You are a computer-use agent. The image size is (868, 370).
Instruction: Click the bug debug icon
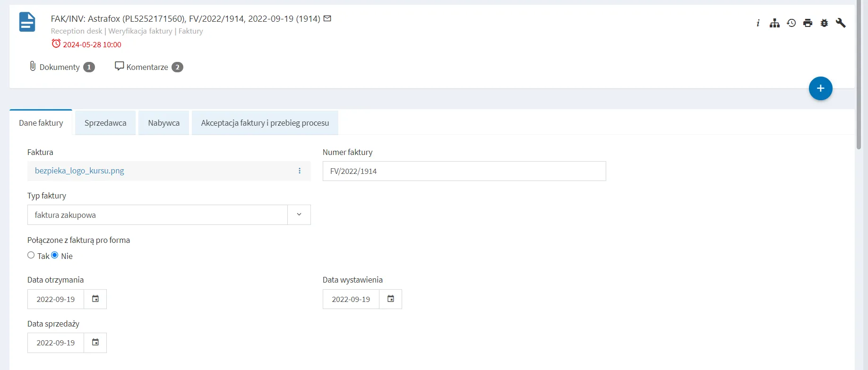pyautogui.click(x=825, y=23)
